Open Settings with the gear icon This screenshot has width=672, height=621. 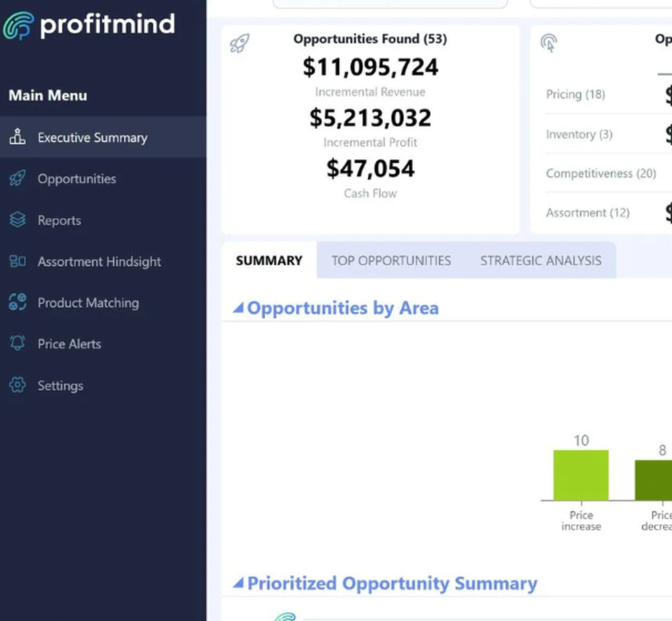point(16,385)
